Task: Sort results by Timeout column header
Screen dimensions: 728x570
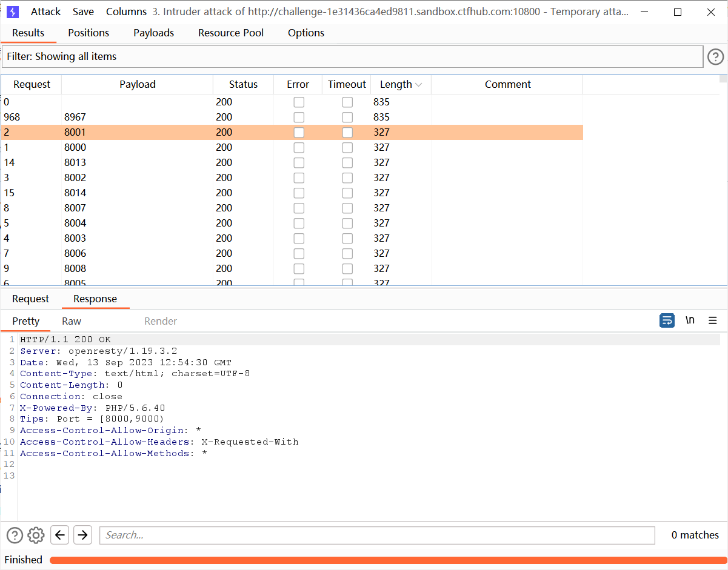Action: pyautogui.click(x=347, y=84)
